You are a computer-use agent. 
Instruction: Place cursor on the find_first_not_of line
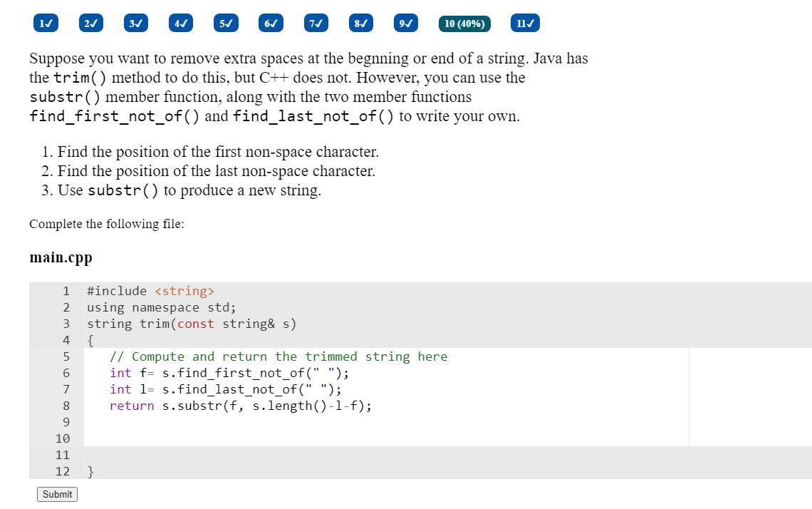tap(228, 373)
